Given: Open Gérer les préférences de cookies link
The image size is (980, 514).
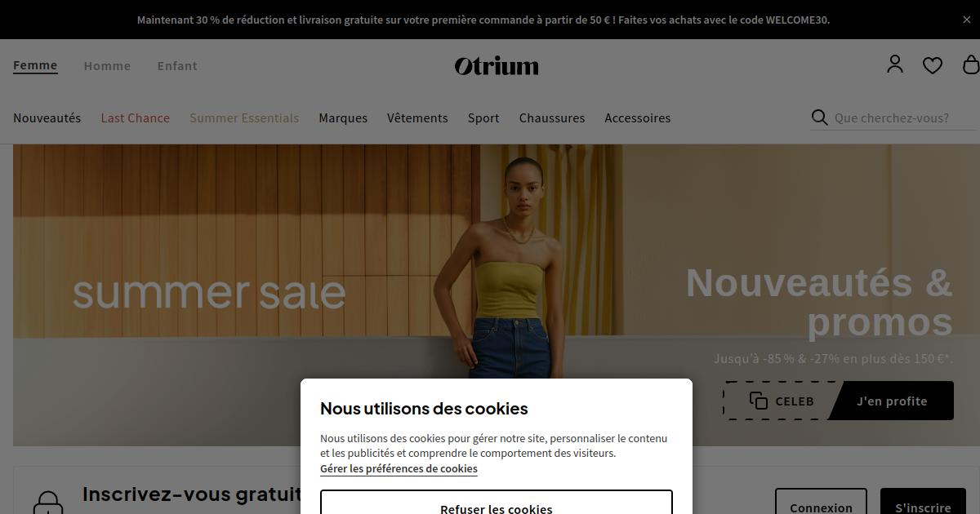Looking at the screenshot, I should [399, 469].
